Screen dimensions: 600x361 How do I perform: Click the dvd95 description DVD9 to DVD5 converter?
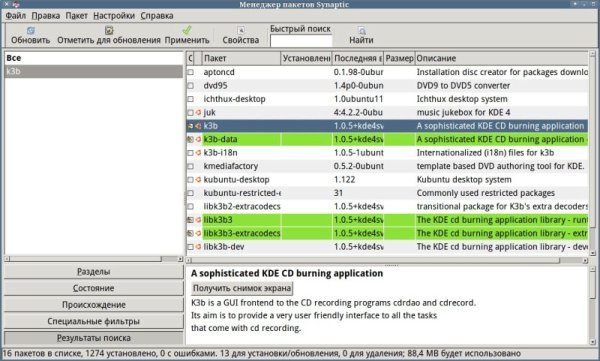tap(463, 86)
